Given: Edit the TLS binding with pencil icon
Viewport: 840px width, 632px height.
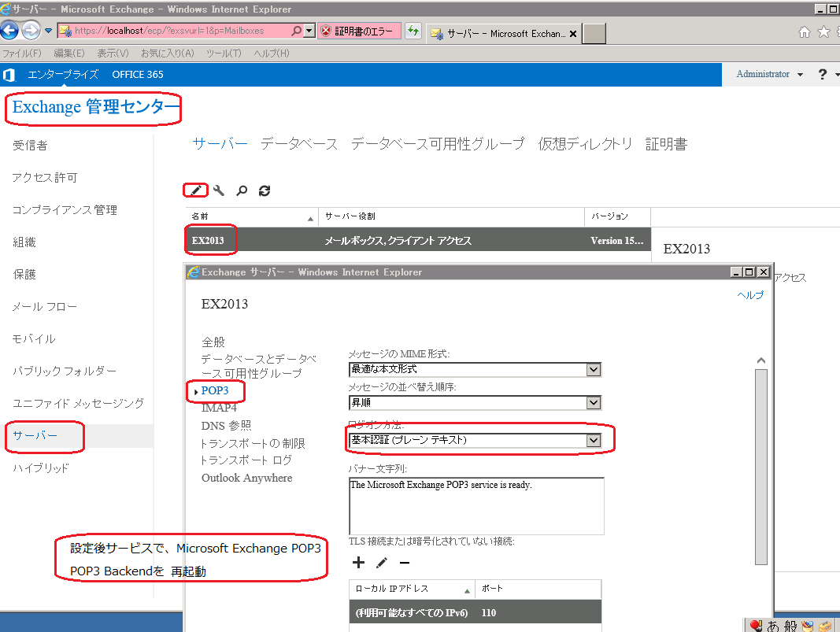Looking at the screenshot, I should [382, 563].
